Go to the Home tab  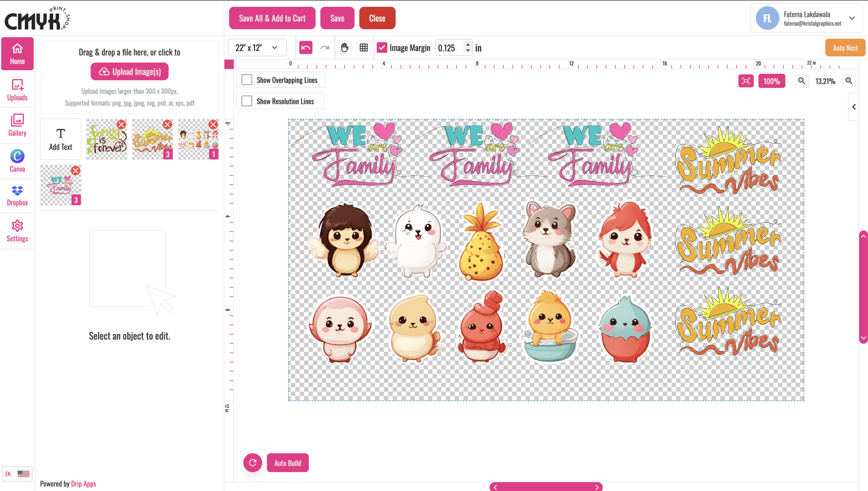pyautogui.click(x=17, y=54)
